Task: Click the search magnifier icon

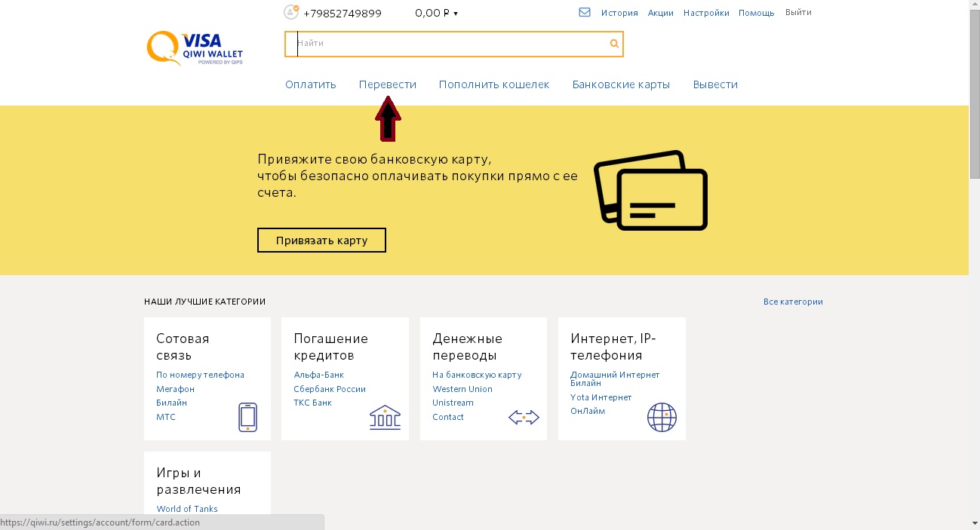Action: [614, 44]
